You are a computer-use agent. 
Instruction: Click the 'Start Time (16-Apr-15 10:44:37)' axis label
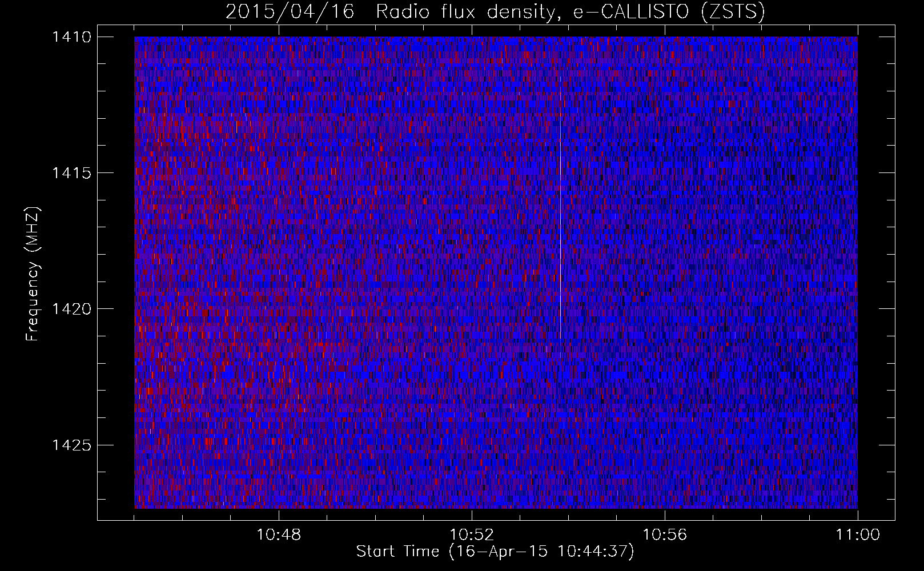point(495,552)
